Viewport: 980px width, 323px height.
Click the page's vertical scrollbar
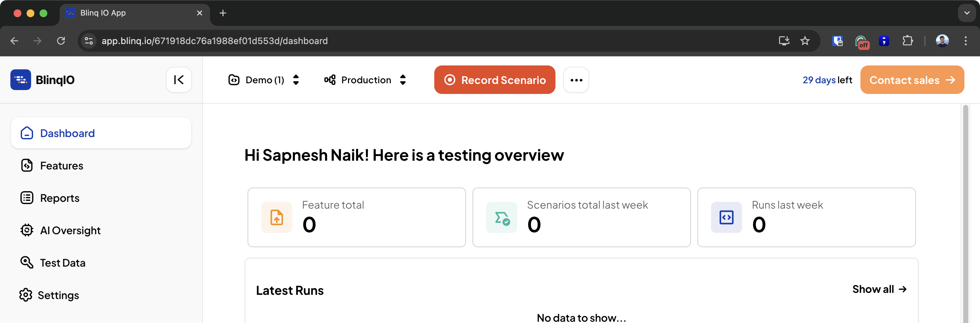[x=965, y=213]
